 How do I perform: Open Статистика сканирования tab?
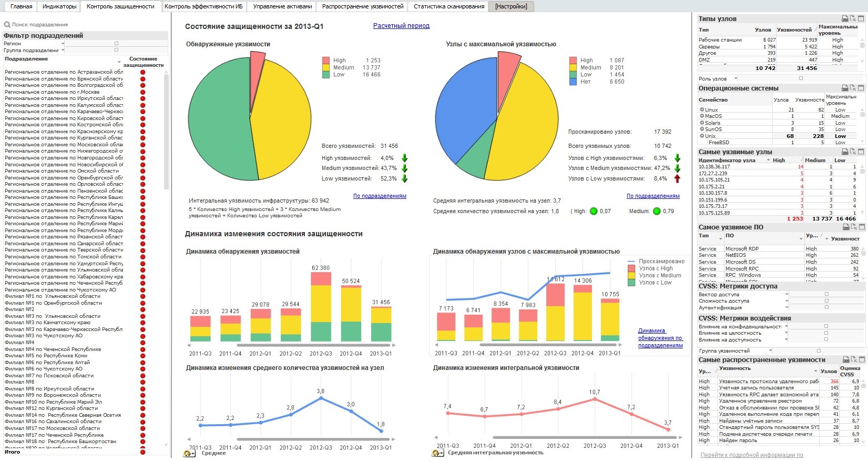click(x=449, y=6)
